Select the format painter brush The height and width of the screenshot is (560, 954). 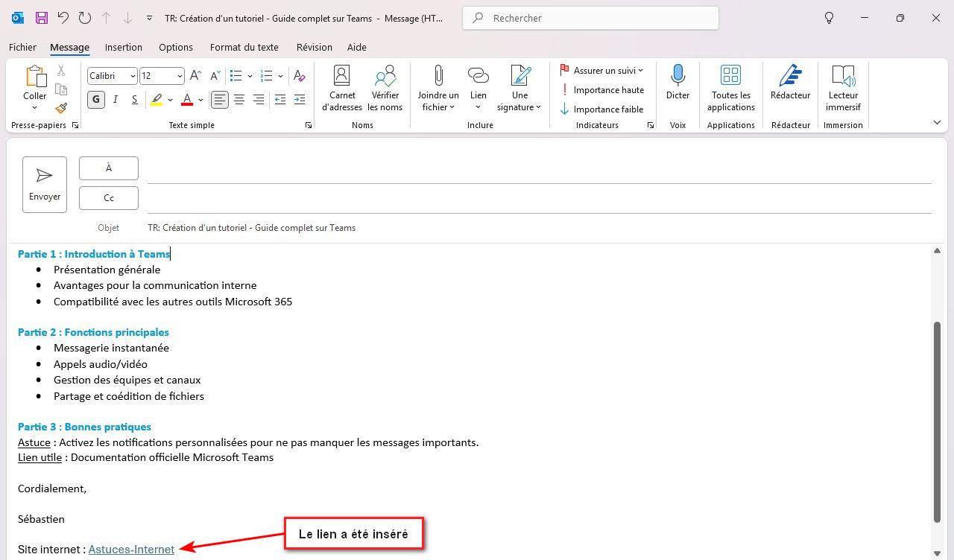tap(61, 108)
